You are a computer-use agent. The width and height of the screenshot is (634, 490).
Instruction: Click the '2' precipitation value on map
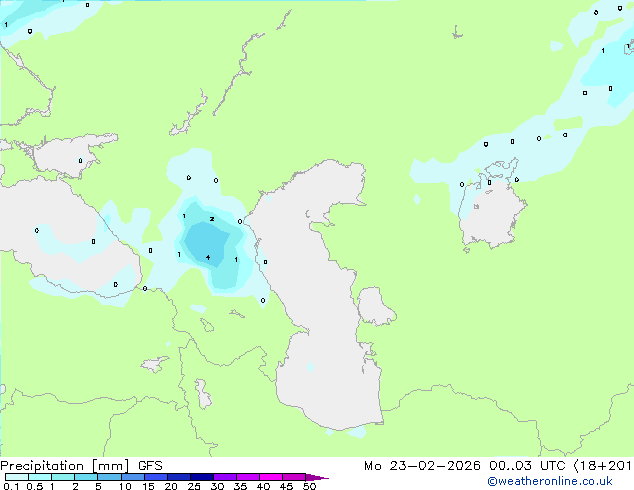coord(212,219)
